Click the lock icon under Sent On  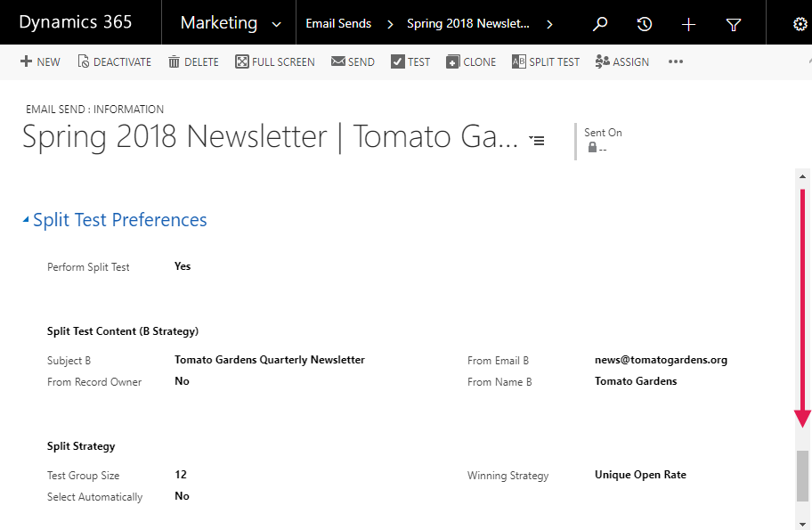(x=592, y=148)
